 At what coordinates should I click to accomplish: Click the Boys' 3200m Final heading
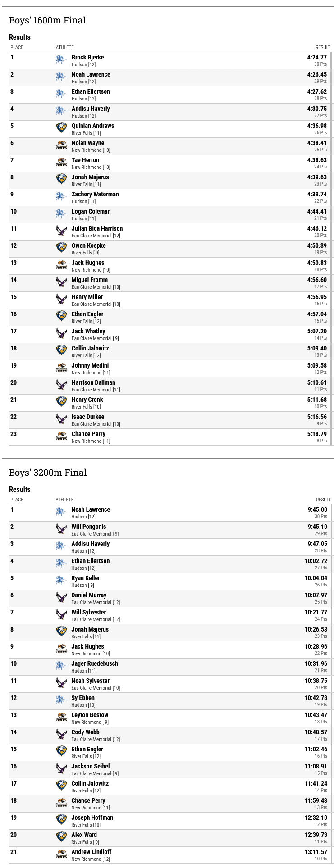[48, 473]
